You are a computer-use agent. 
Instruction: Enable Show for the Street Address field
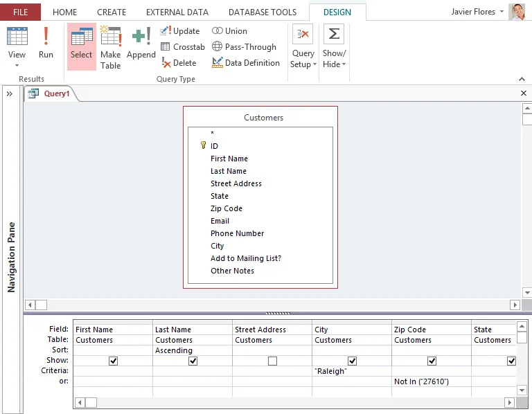272,361
